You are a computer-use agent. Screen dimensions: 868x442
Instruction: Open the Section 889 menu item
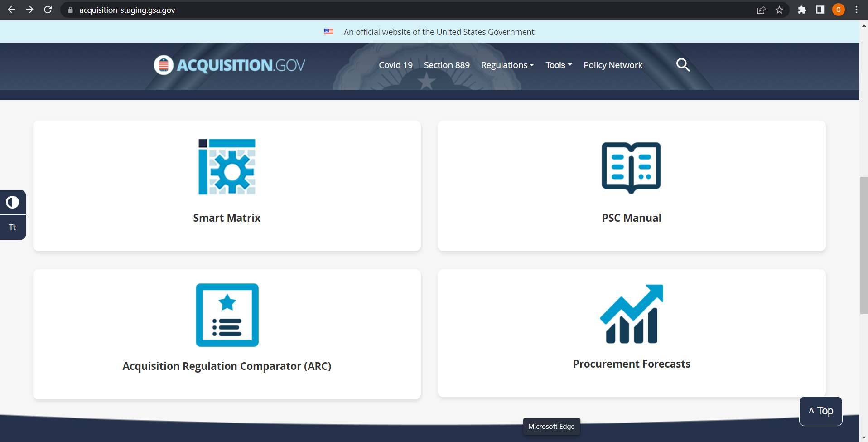click(447, 65)
